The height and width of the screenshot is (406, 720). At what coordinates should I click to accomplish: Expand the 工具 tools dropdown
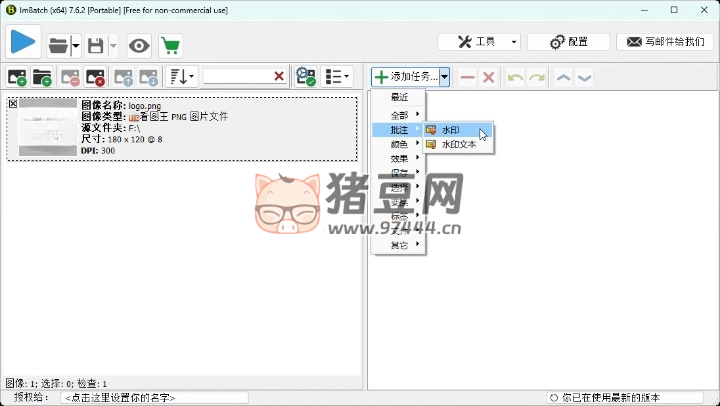pos(514,42)
